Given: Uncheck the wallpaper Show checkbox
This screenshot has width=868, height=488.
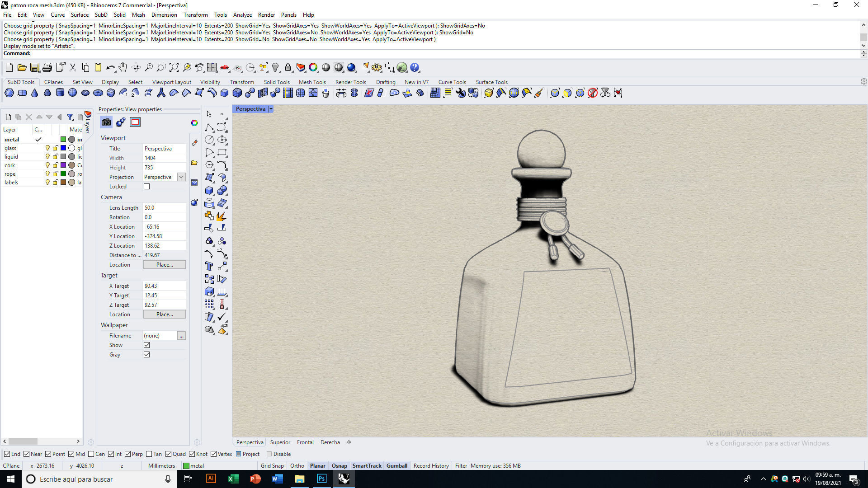Looking at the screenshot, I should (x=146, y=345).
